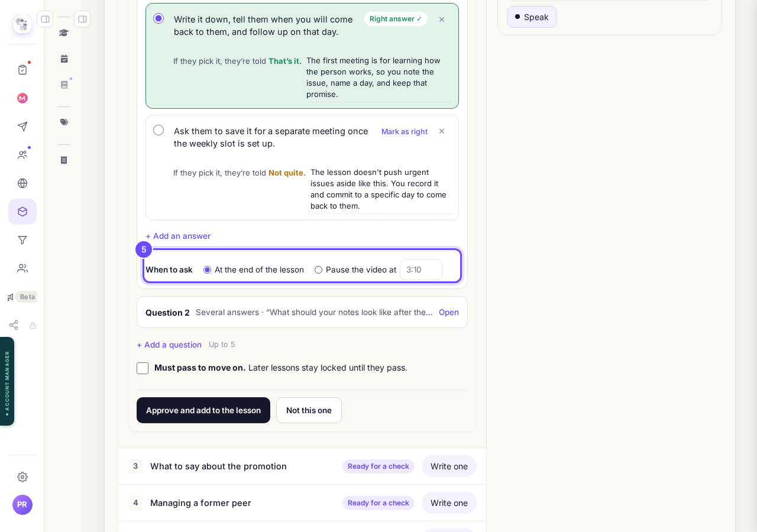Select the highlighted cube icon in the sidebar

click(22, 212)
